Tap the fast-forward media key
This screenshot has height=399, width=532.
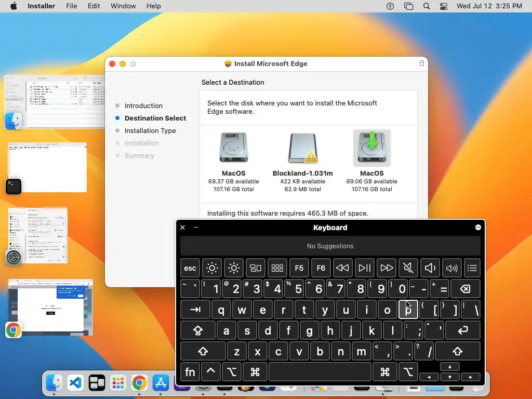pos(386,268)
